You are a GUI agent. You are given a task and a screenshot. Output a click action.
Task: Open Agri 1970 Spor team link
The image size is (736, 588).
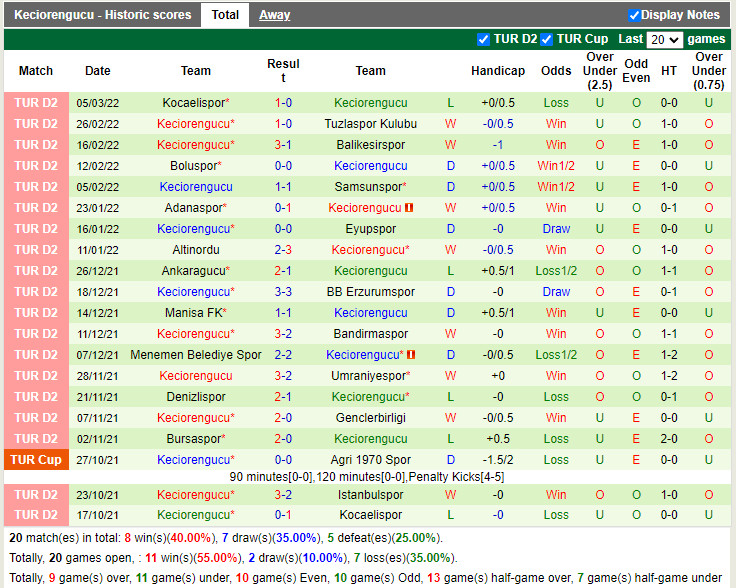coord(370,459)
